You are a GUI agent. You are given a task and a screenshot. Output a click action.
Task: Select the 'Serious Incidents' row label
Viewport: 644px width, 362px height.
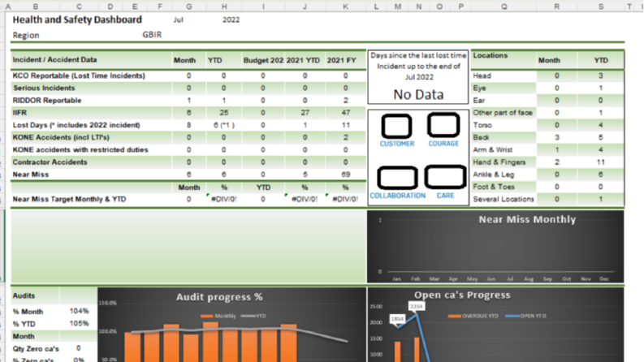[x=44, y=88]
